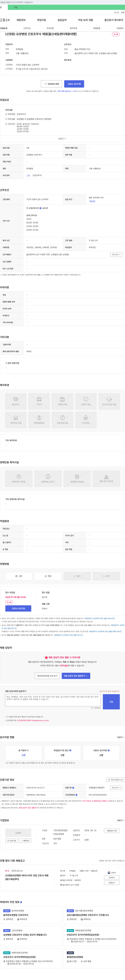Image resolution: width=125 pixels, height=980 pixels.
Task: Open the 출산휴가·육아휴직 menu
Action: (114, 20)
